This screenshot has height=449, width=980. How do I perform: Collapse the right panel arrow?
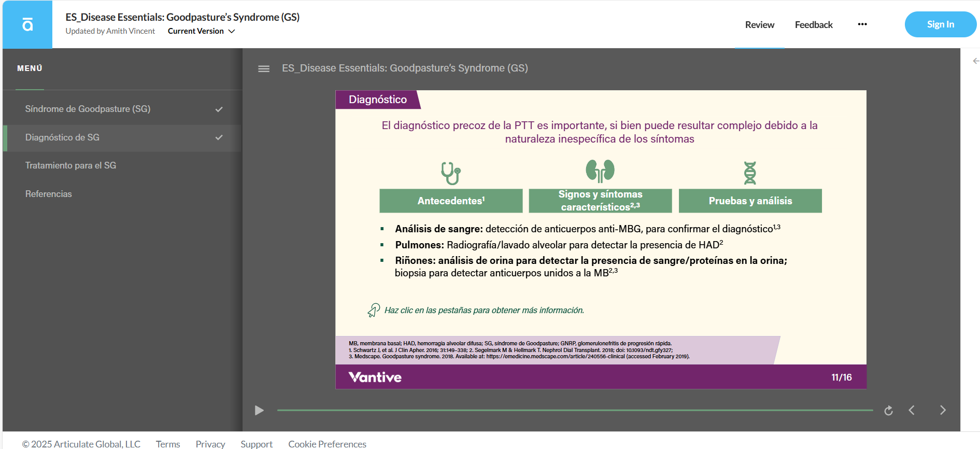pos(976,61)
